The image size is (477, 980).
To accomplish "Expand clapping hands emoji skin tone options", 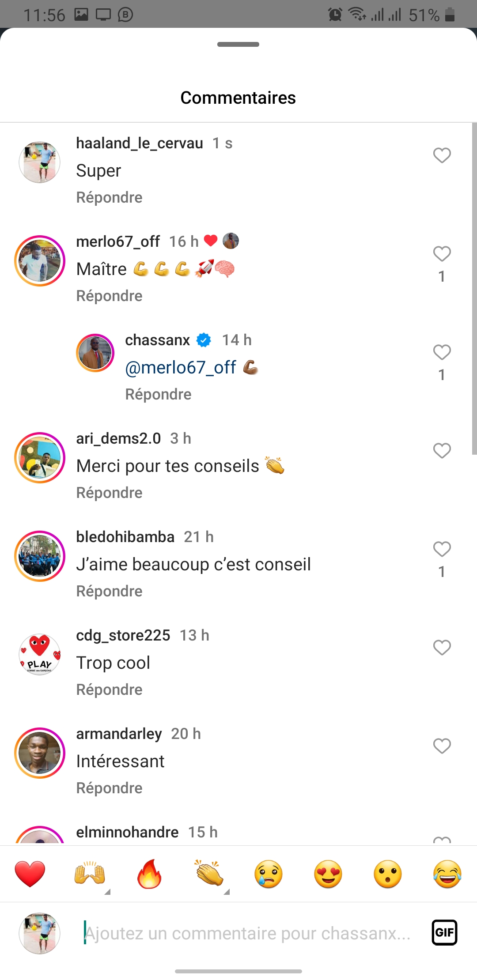I will (x=227, y=892).
